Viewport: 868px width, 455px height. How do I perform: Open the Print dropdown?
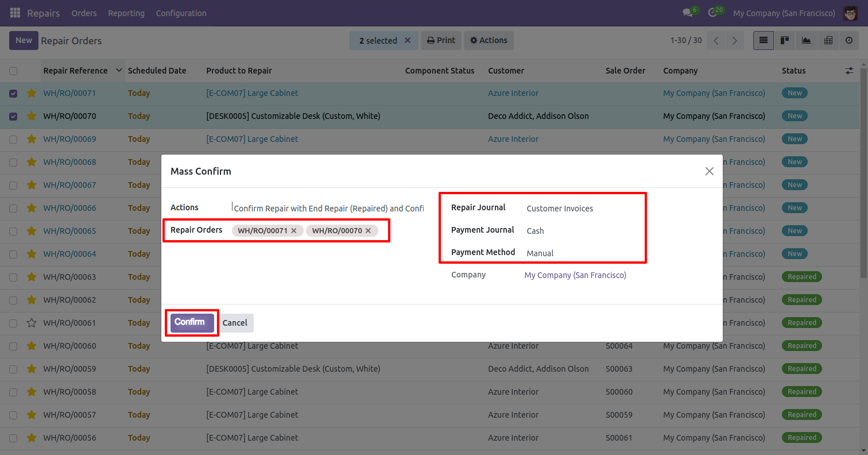(441, 41)
